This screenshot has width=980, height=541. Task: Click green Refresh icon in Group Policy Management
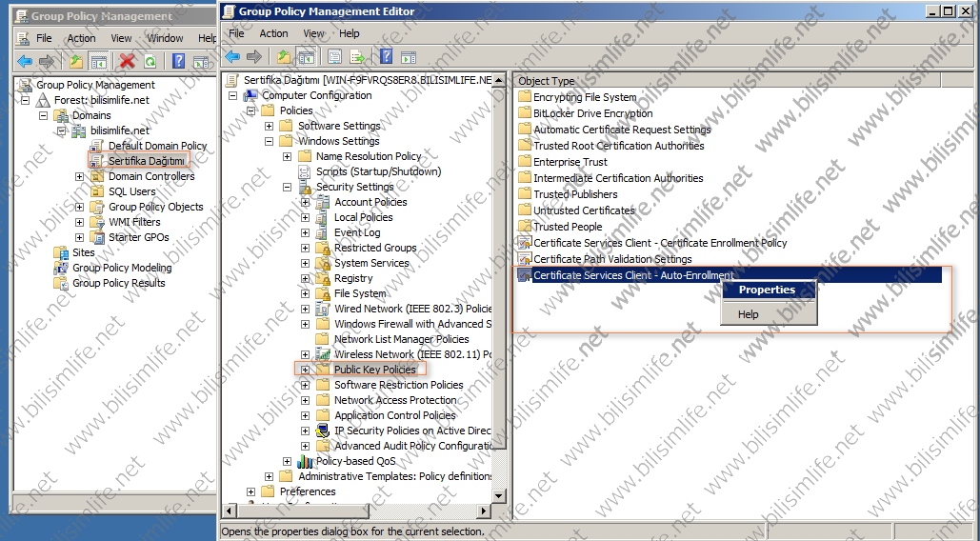tap(150, 61)
